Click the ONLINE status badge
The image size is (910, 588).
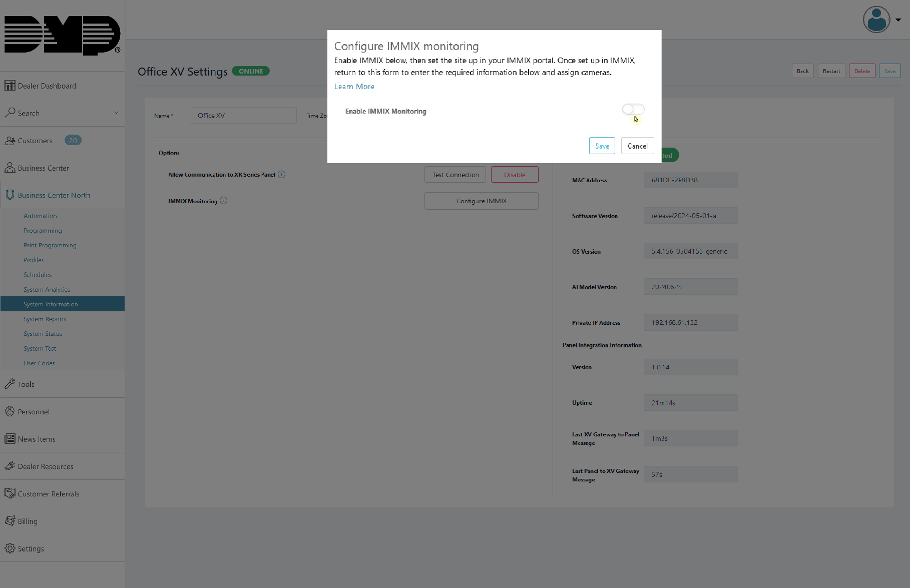251,71
